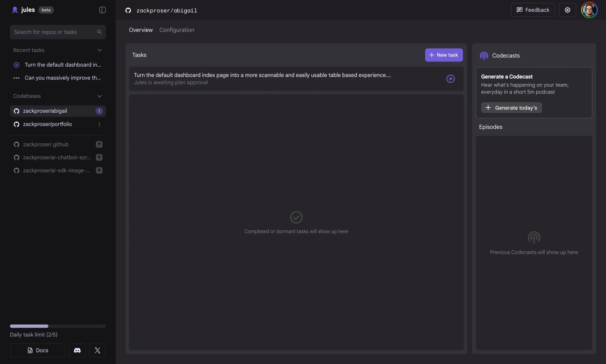The width and height of the screenshot is (606, 364).
Task: Switch to the Configuration tab
Action: 176,30
